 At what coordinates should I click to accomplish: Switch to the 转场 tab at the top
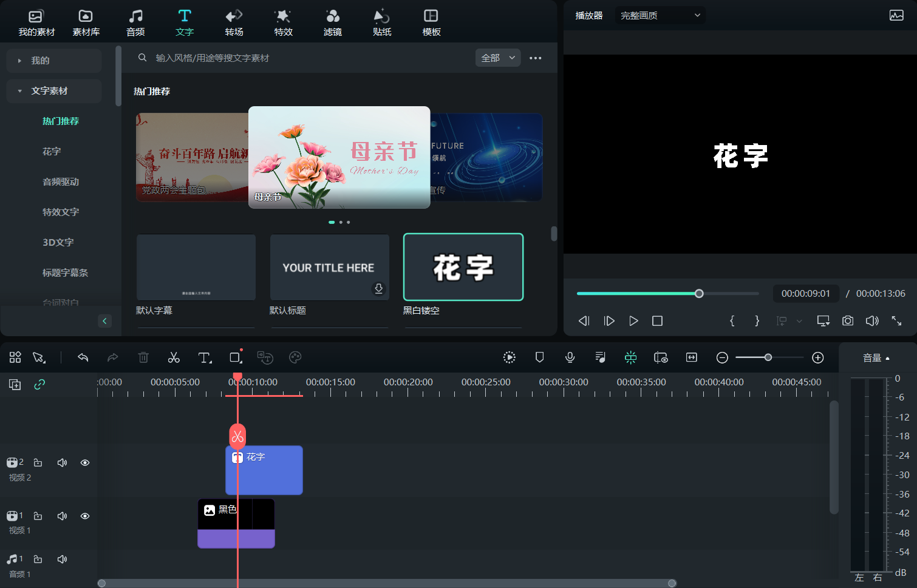click(234, 22)
